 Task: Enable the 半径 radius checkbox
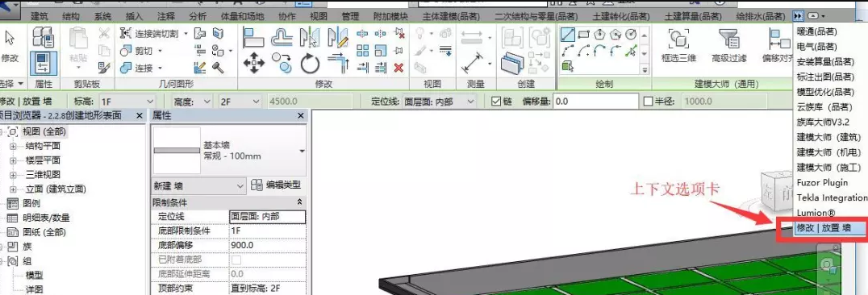tap(649, 102)
